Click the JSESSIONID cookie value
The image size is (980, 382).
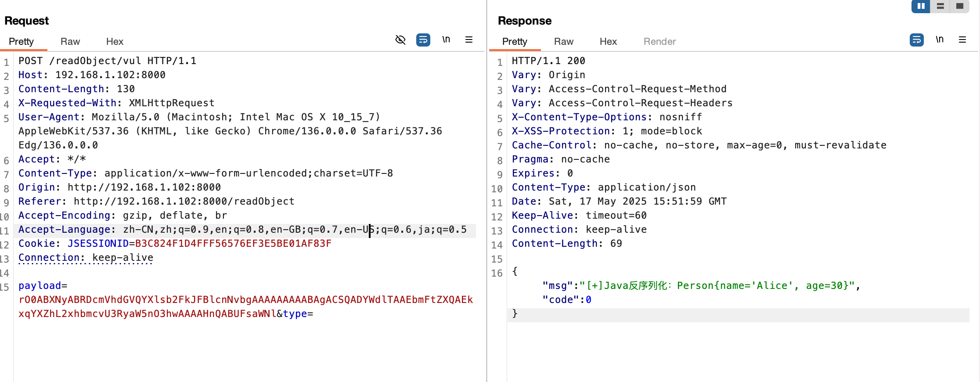(x=233, y=243)
